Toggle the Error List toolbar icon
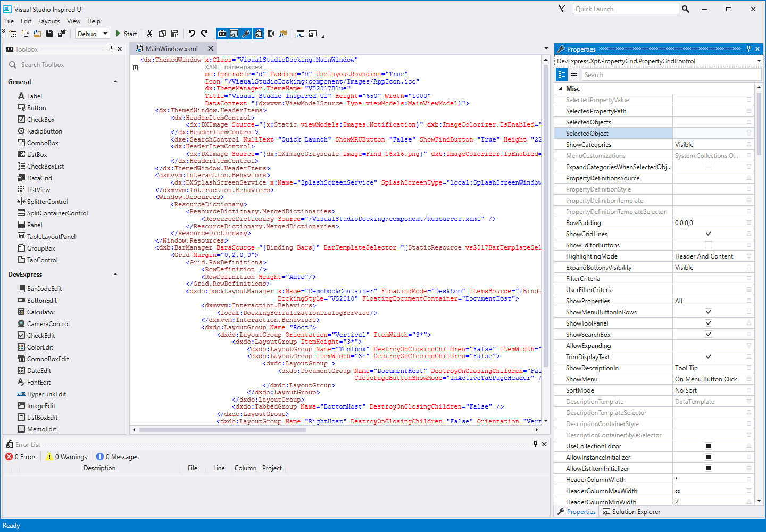The height and width of the screenshot is (532, 766). (259, 34)
